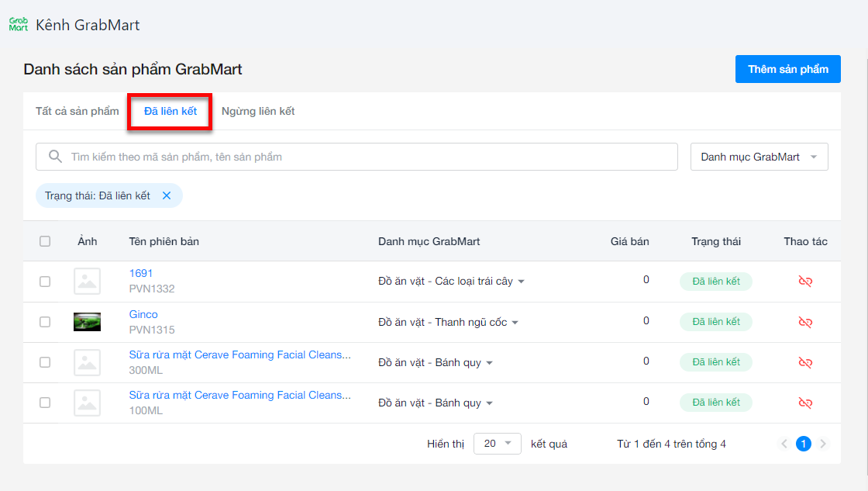Screen dimensions: 868x491
Task: Open the product link '1691'
Action: point(140,273)
